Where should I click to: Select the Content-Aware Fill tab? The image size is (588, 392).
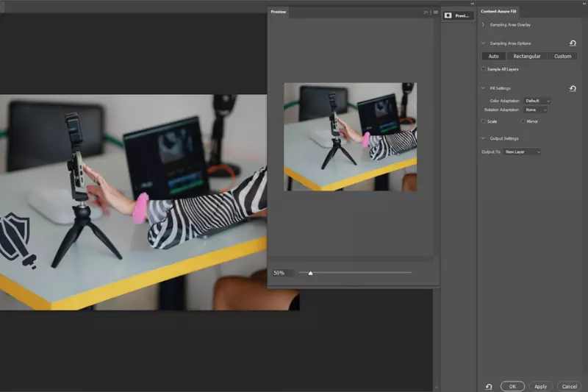(x=498, y=11)
